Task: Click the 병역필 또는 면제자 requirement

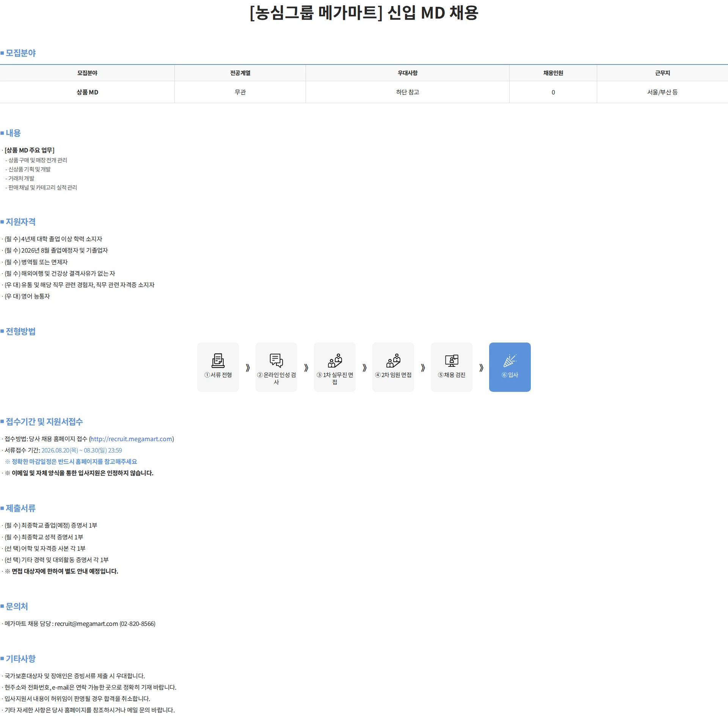Action: [36, 262]
